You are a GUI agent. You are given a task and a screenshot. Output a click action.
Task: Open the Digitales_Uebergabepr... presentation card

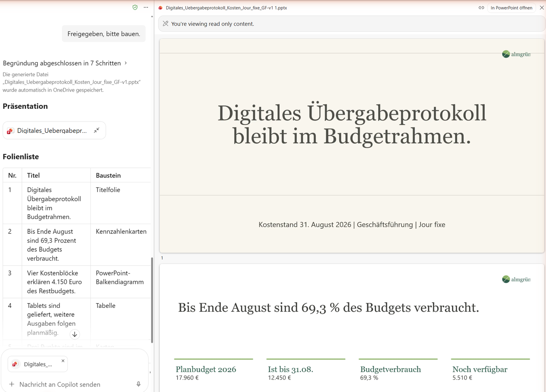click(x=54, y=131)
